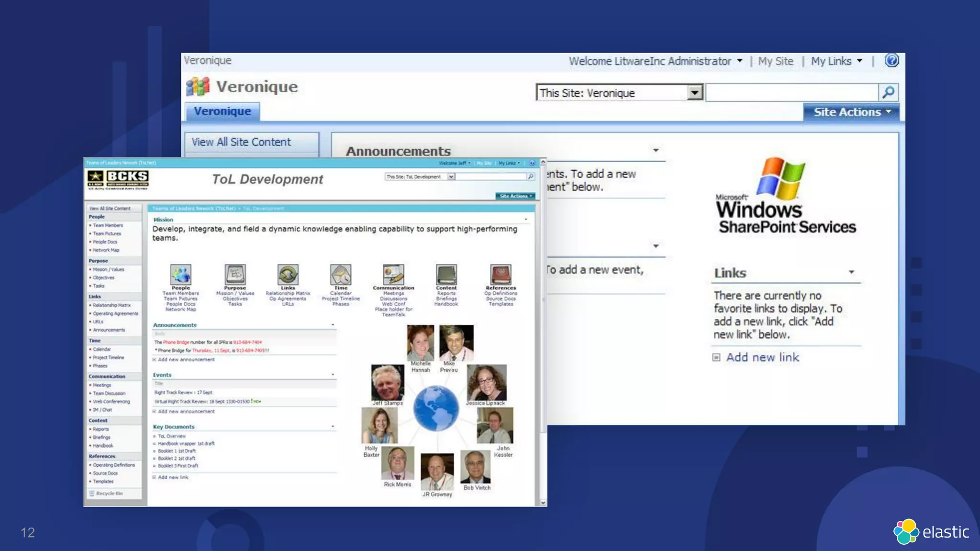Click the Links refresh icon
Viewport: 980px width, 551px height.
pos(288,274)
